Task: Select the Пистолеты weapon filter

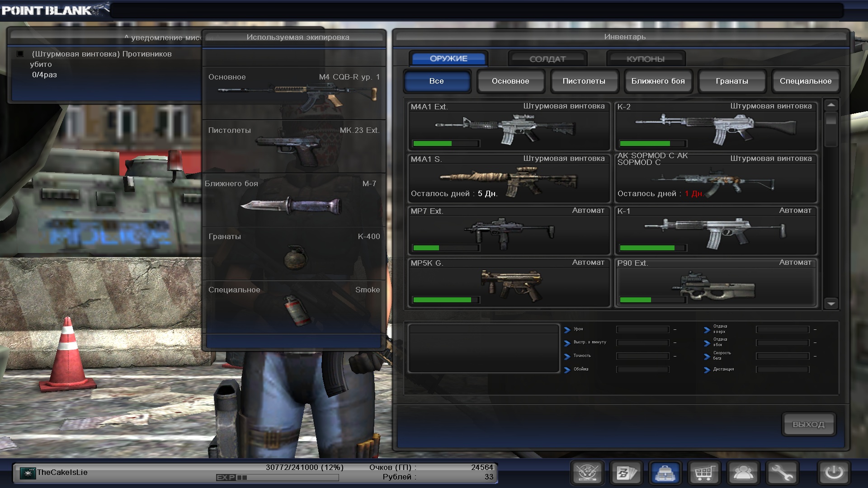Action: 584,81
